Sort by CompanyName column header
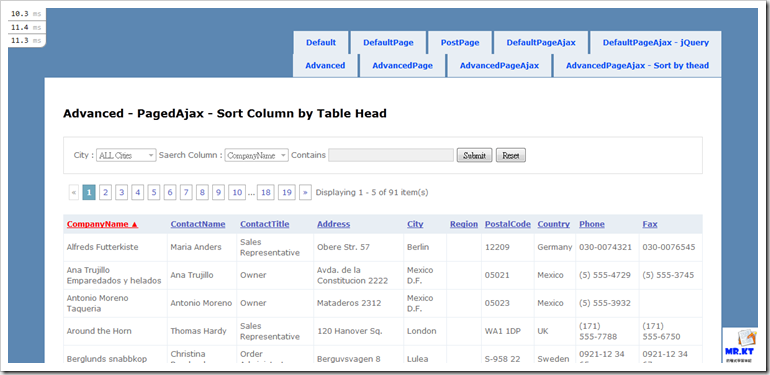The height and width of the screenshot is (375, 770). [x=102, y=224]
